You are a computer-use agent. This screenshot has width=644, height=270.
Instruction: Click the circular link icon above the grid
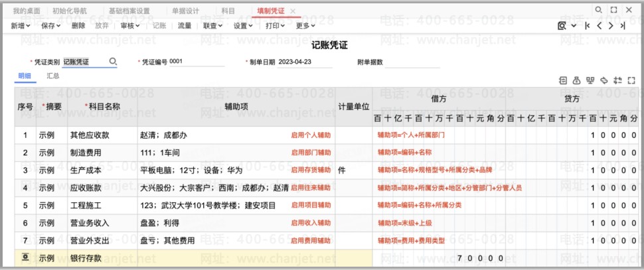tap(604, 80)
